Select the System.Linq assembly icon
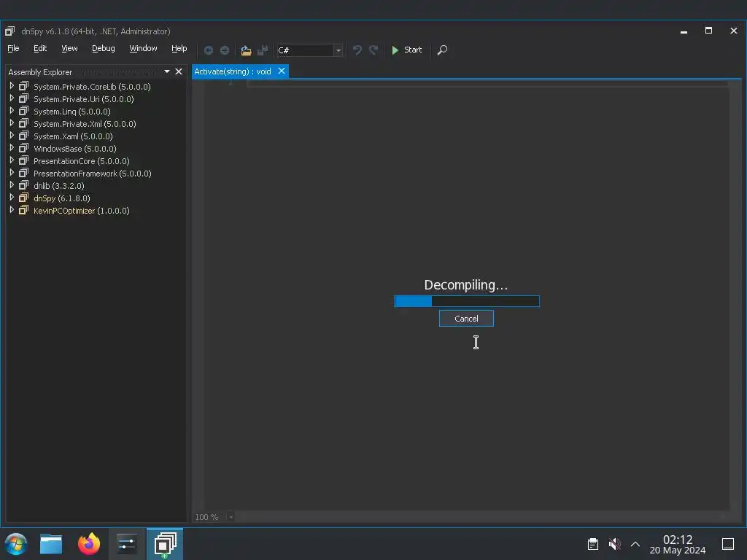Image resolution: width=747 pixels, height=560 pixels. coord(23,111)
